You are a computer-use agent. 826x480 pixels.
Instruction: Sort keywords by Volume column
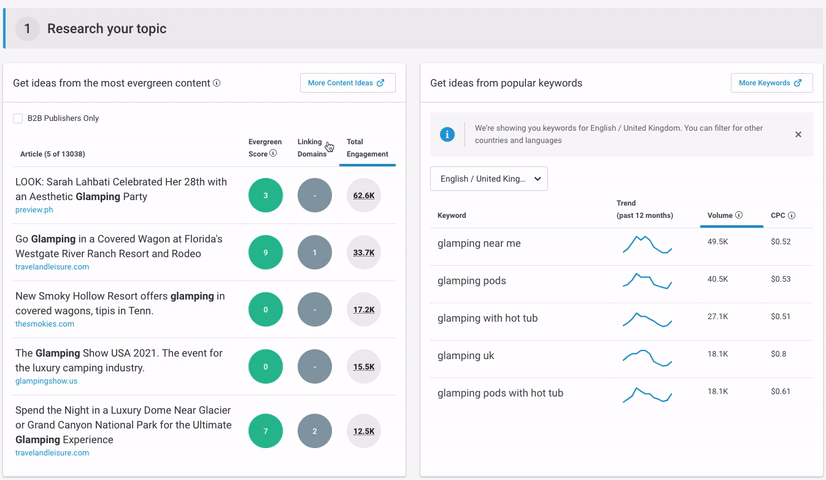[x=719, y=215]
